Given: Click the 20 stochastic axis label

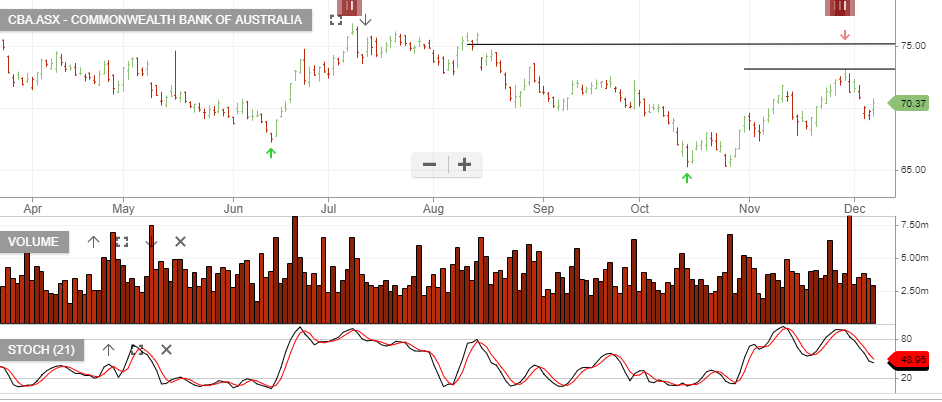Looking at the screenshot, I should [907, 377].
